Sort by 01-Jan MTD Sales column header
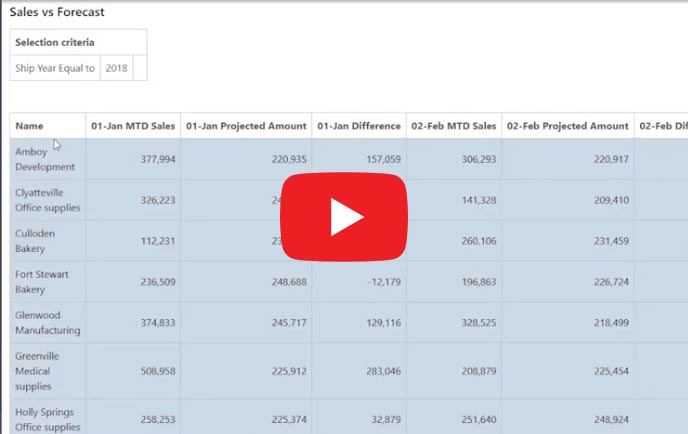 [133, 126]
